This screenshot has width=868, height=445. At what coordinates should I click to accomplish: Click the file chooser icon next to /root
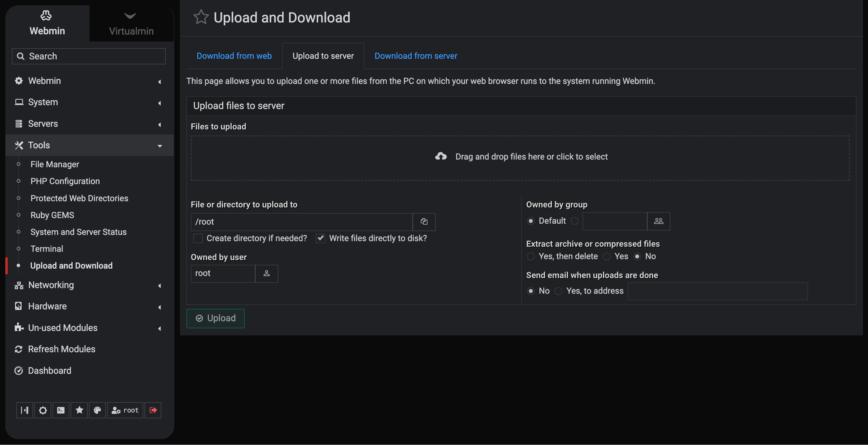424,222
